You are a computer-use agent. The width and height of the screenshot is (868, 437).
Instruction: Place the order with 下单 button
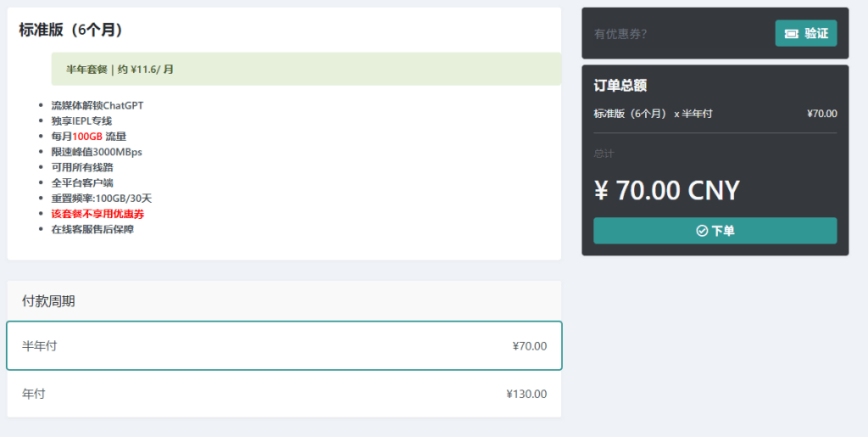715,231
